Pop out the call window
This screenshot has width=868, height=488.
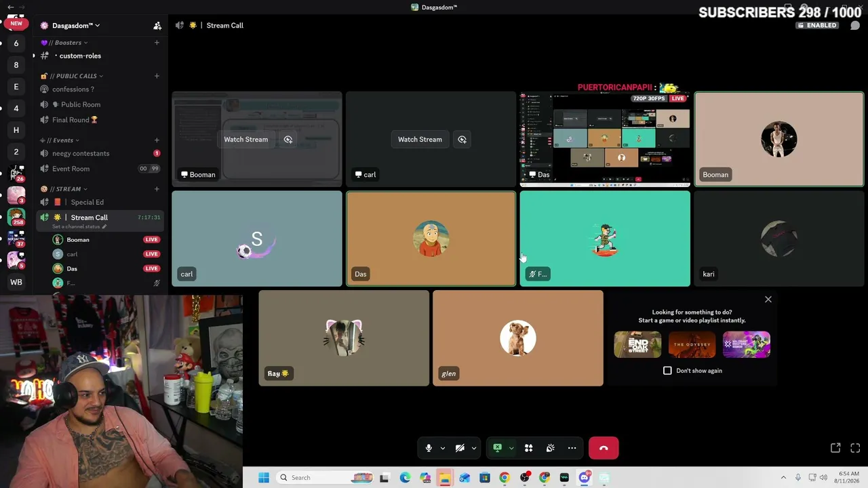[x=835, y=448]
